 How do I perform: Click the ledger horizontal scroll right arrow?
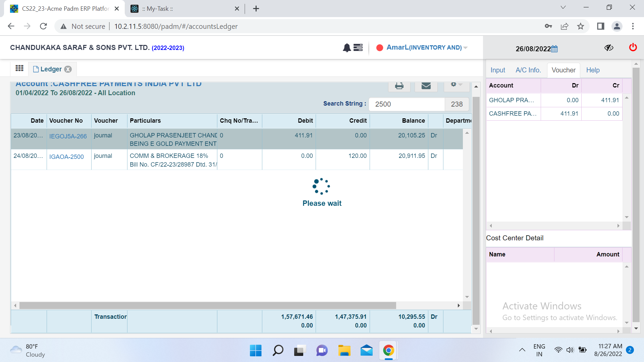pyautogui.click(x=459, y=306)
